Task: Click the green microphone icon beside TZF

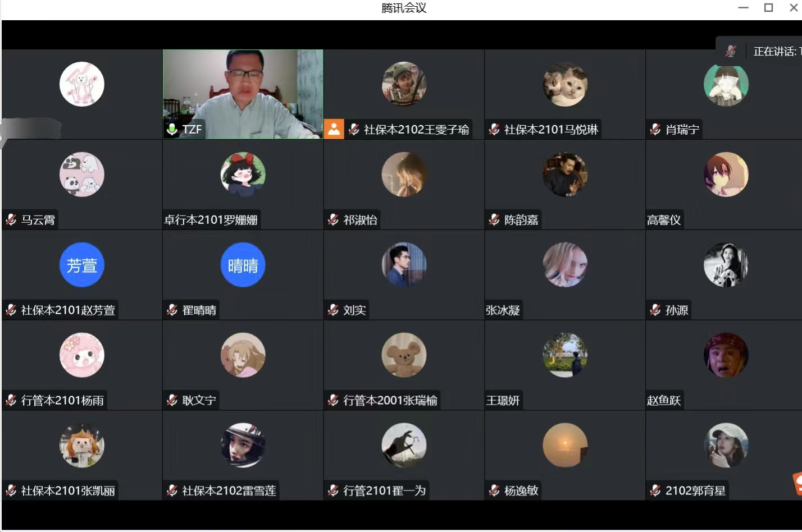Action: click(172, 130)
